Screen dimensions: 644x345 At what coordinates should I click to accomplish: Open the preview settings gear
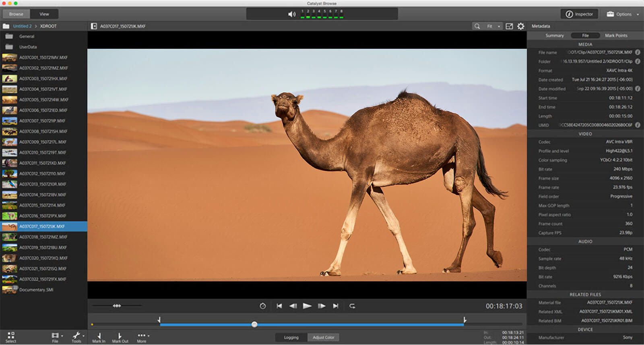coord(521,26)
